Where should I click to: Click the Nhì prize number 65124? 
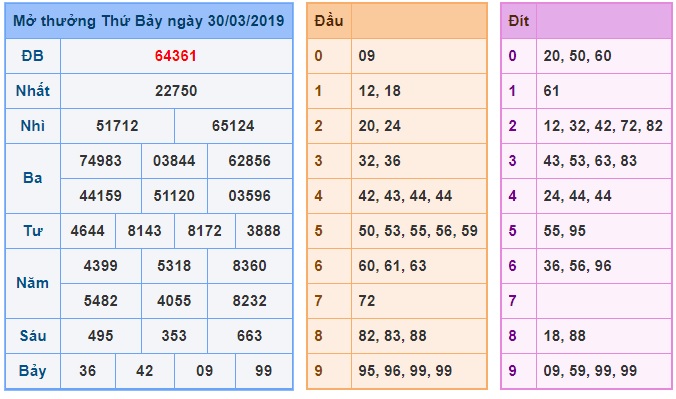tap(233, 126)
